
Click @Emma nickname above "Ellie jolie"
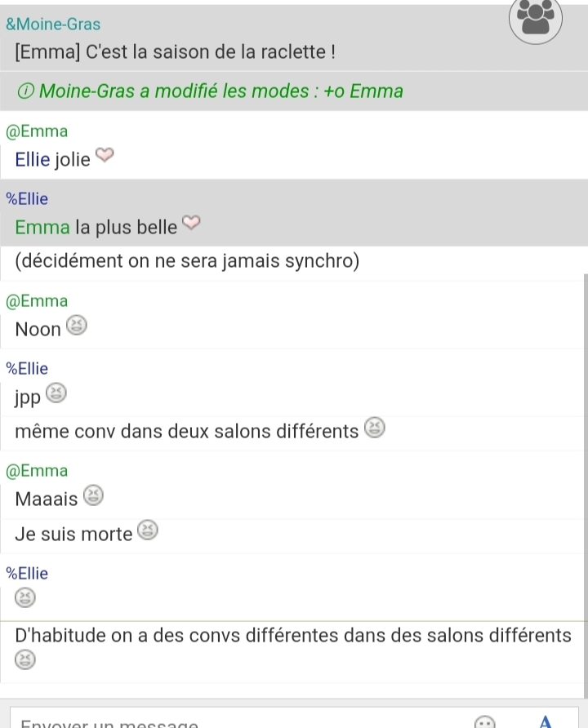tap(37, 131)
